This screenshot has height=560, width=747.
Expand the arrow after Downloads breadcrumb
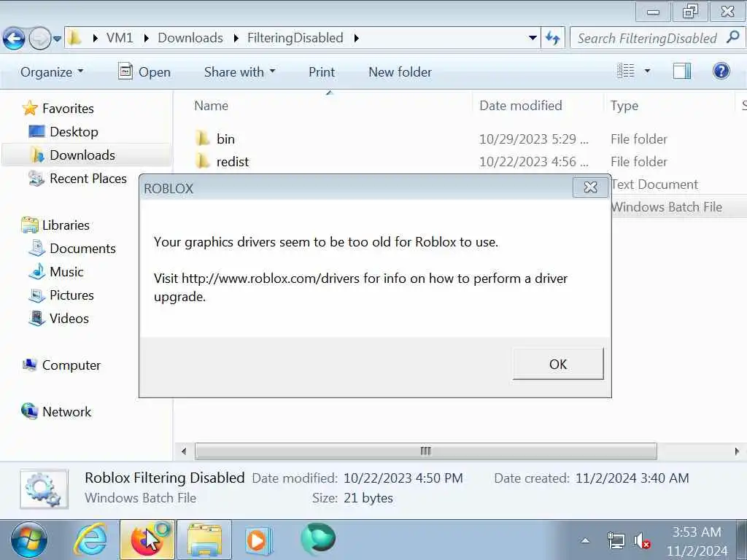click(x=236, y=38)
